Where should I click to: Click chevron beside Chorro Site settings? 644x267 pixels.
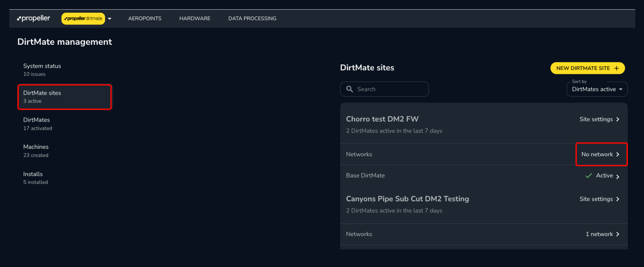click(618, 119)
